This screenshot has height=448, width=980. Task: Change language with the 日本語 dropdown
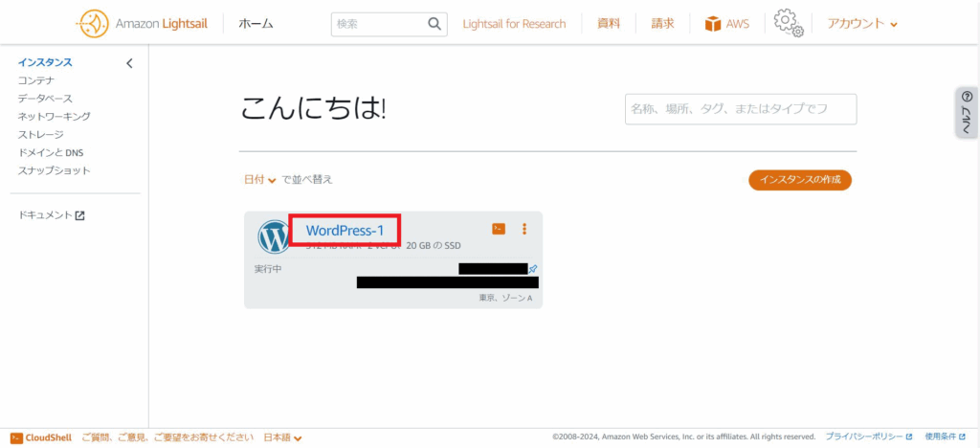(283, 437)
